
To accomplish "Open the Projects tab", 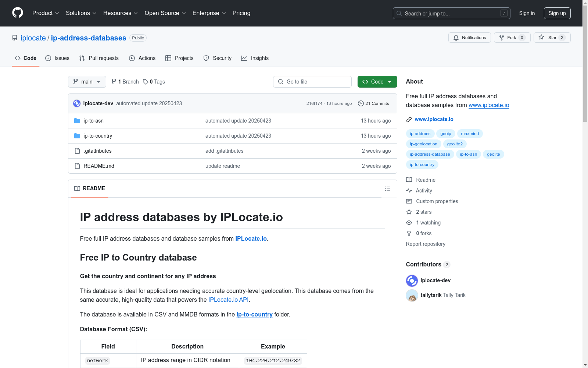I will [179, 58].
